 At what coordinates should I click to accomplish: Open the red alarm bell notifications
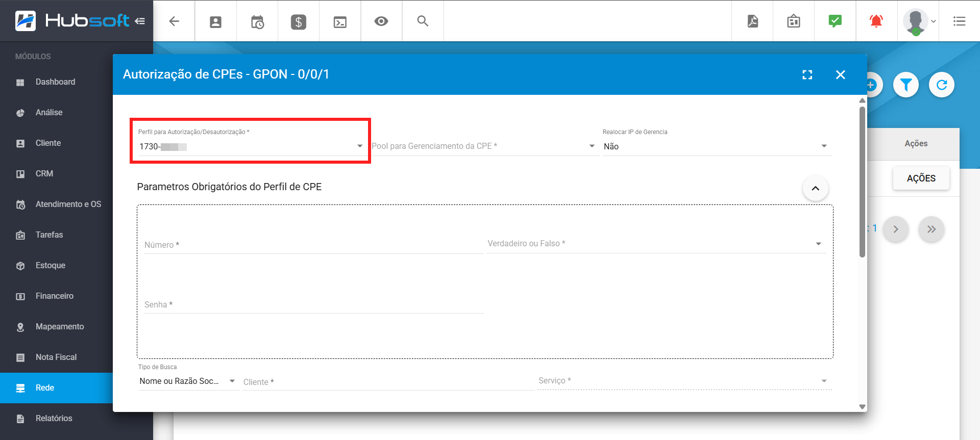(x=876, y=21)
